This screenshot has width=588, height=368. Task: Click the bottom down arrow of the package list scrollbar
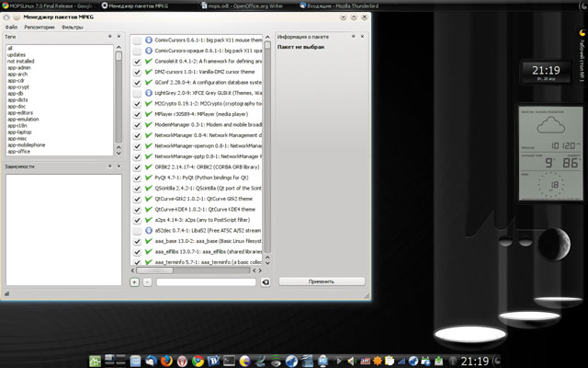coord(267,263)
